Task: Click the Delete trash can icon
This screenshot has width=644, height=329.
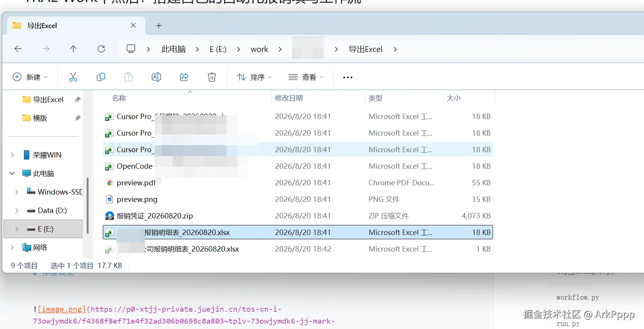Action: (x=212, y=77)
